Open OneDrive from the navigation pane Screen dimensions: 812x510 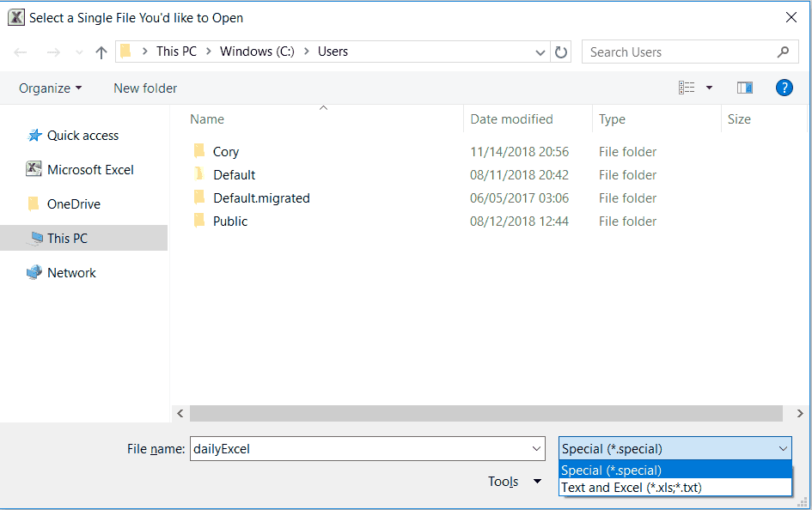[x=73, y=203]
